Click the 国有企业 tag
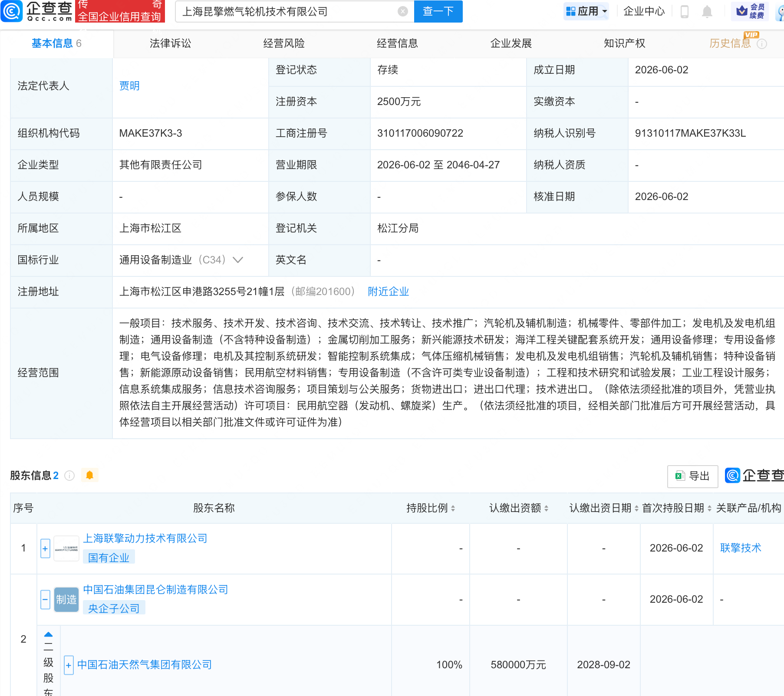 pyautogui.click(x=109, y=558)
